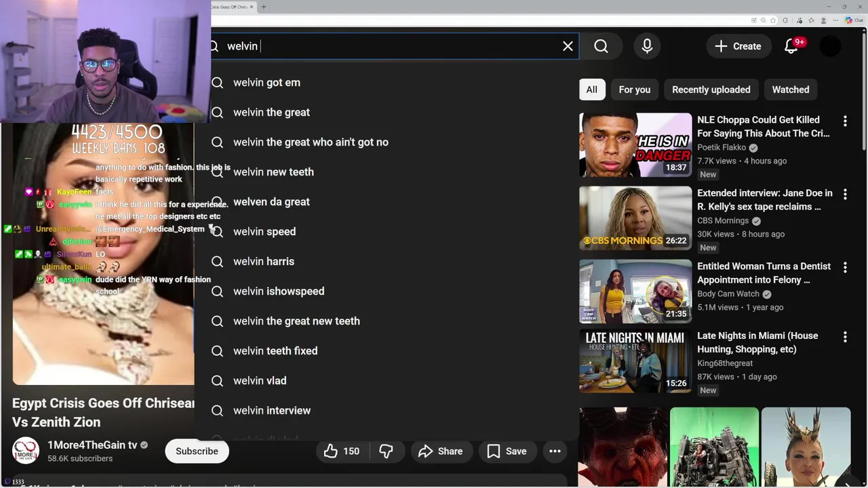Visit Body Cam Watch channel

728,294
